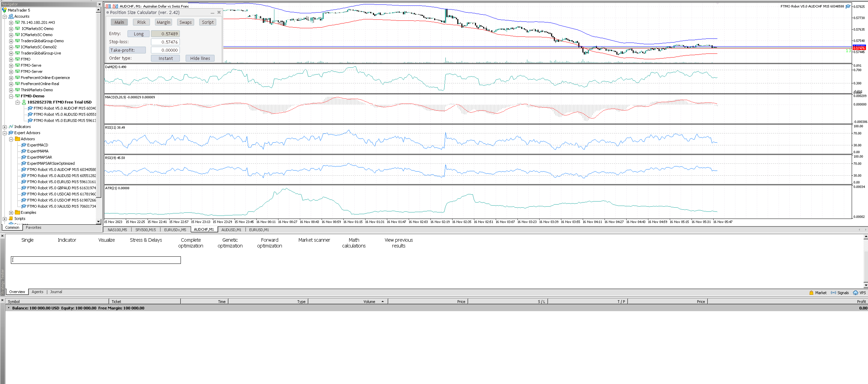Open the Journal tab in Strategy Tester
868x384 pixels.
(x=56, y=292)
